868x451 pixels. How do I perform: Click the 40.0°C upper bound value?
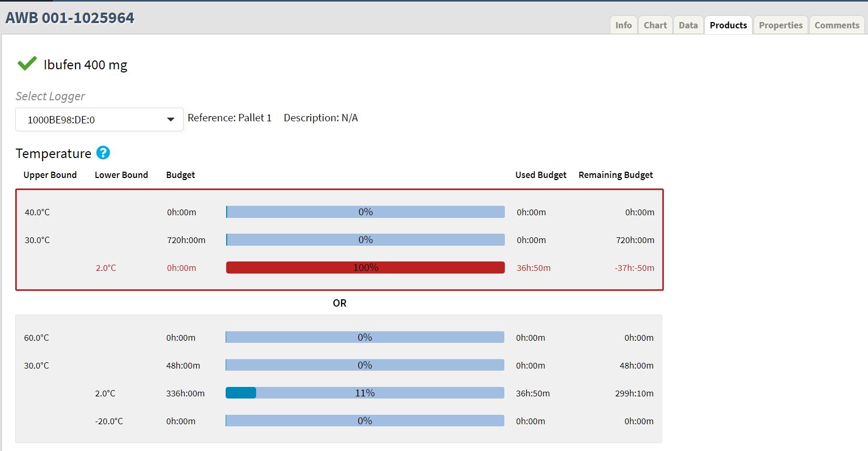tap(37, 212)
